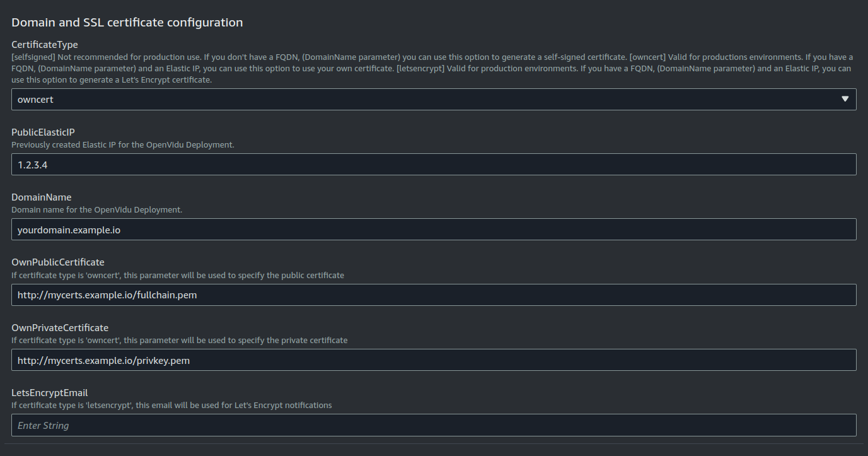Click the public certificate description text
The height and width of the screenshot is (456, 868).
tap(178, 276)
